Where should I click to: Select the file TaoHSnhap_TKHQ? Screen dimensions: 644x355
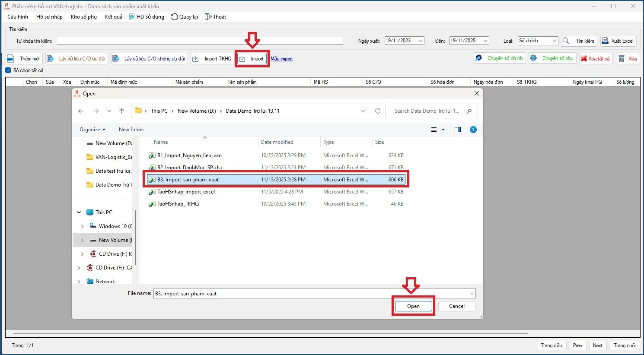click(178, 204)
